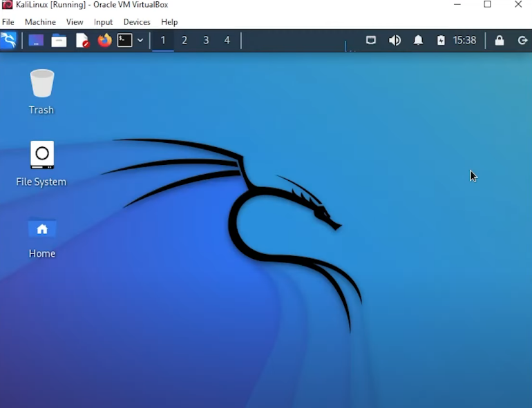
Task: Click the log out icon
Action: click(x=522, y=40)
